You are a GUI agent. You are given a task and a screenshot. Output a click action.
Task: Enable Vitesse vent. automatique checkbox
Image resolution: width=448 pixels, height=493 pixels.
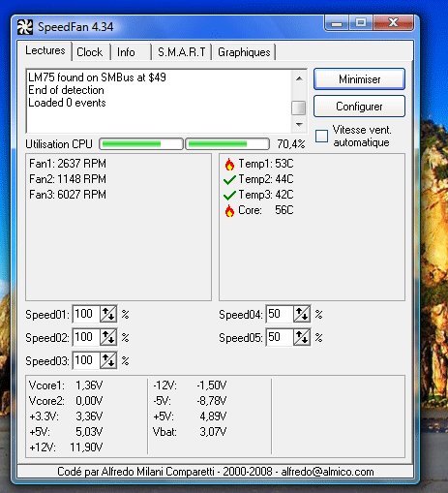pyautogui.click(x=321, y=136)
